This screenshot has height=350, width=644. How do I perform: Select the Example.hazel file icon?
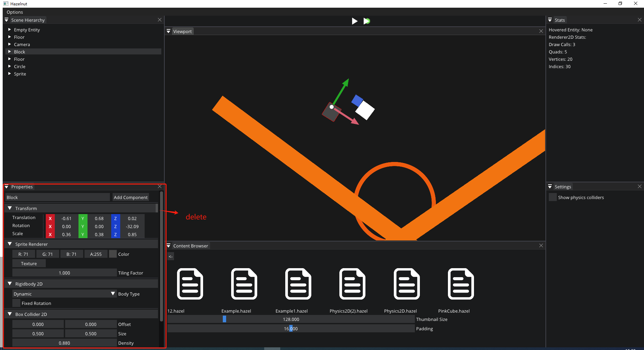click(x=244, y=284)
